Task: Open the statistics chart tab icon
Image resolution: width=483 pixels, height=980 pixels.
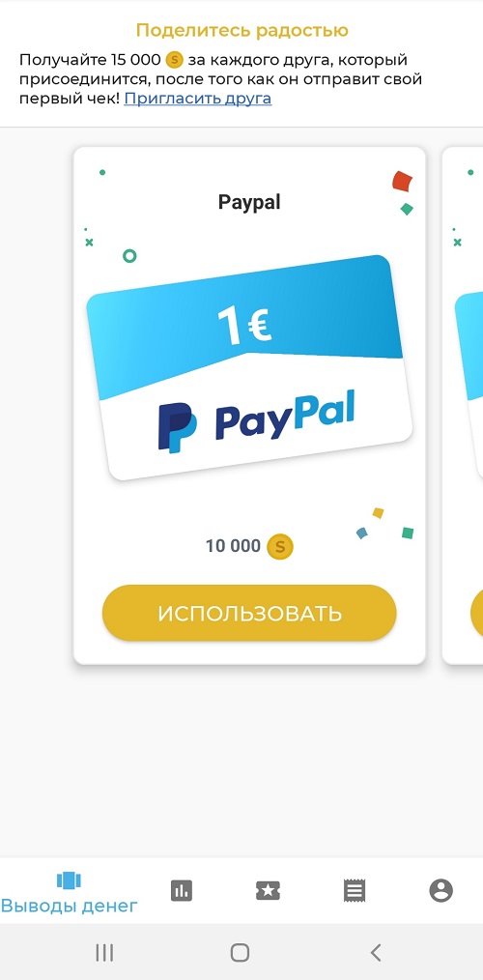Action: (x=182, y=890)
